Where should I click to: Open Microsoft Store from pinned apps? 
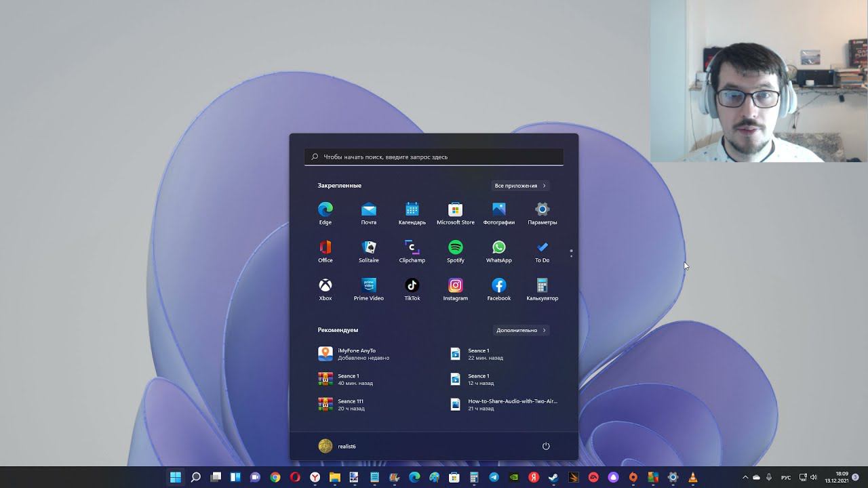click(456, 213)
